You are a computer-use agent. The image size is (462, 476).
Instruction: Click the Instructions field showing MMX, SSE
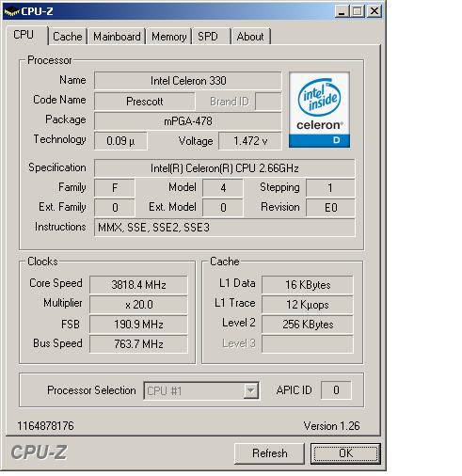click(225, 228)
